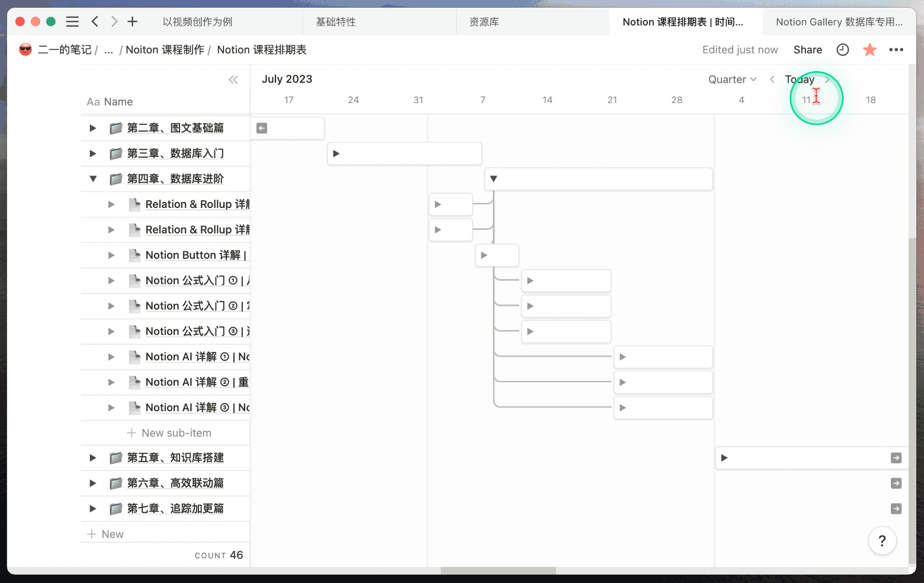924x583 pixels.
Task: Collapse the table sidebar with double chevron
Action: click(x=233, y=79)
